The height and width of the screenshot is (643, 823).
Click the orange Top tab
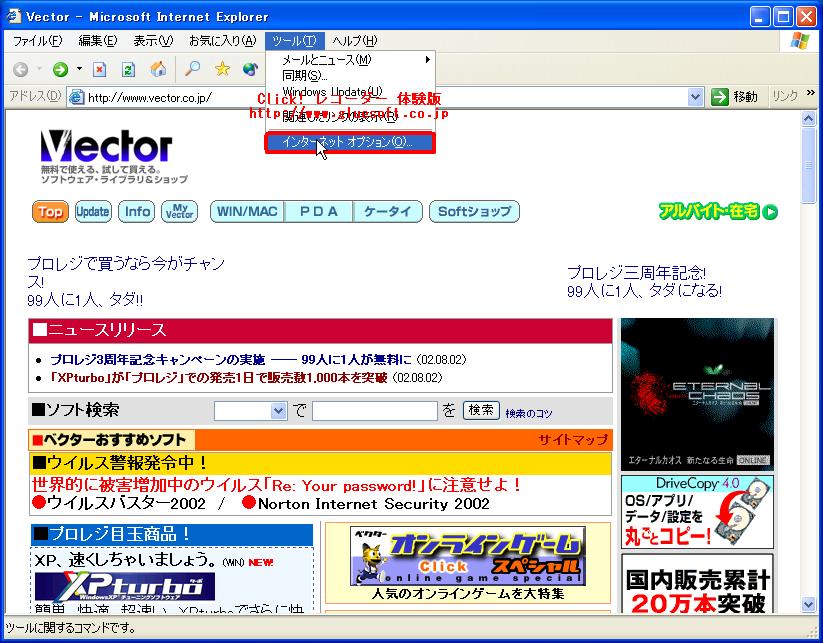[x=50, y=212]
